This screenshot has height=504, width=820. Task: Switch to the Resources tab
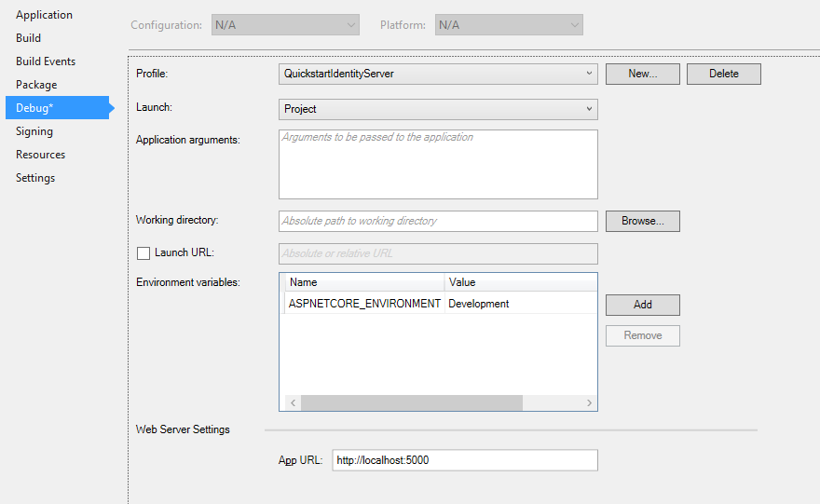pyautogui.click(x=40, y=155)
